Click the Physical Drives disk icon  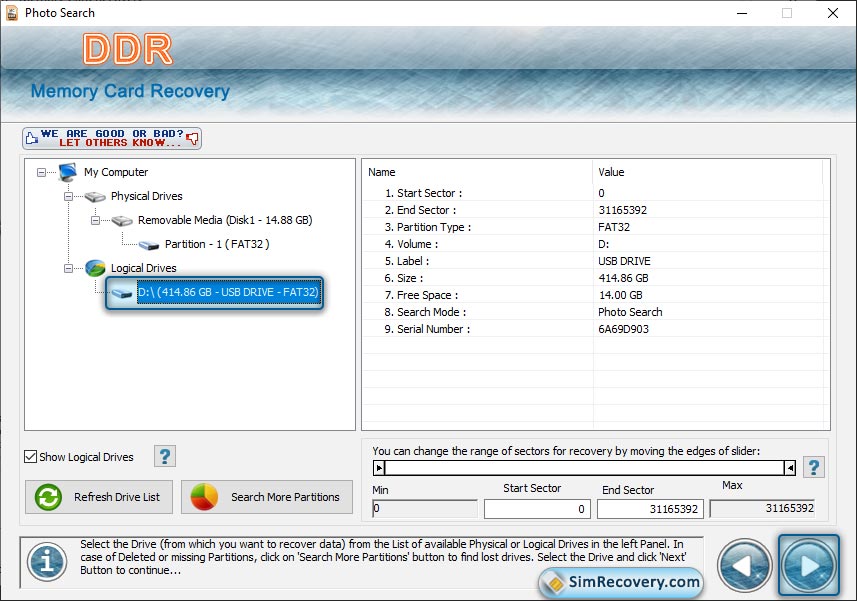(x=95, y=197)
